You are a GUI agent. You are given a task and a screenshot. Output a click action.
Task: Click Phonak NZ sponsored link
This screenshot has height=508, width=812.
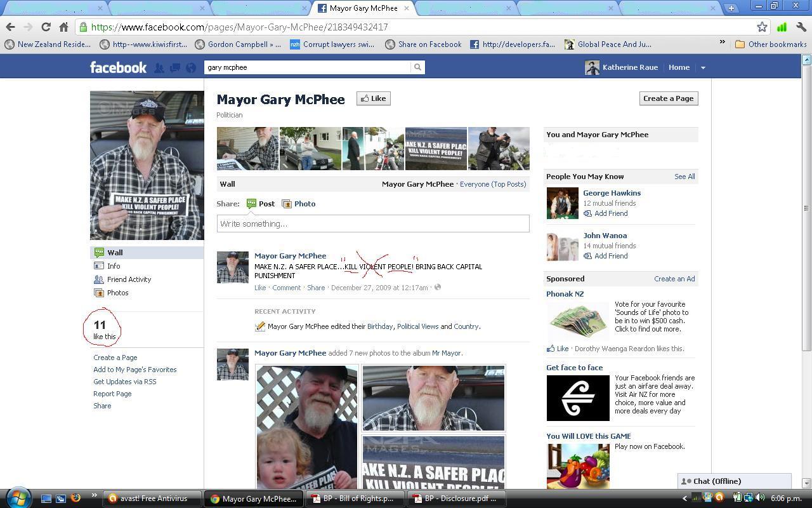565,294
